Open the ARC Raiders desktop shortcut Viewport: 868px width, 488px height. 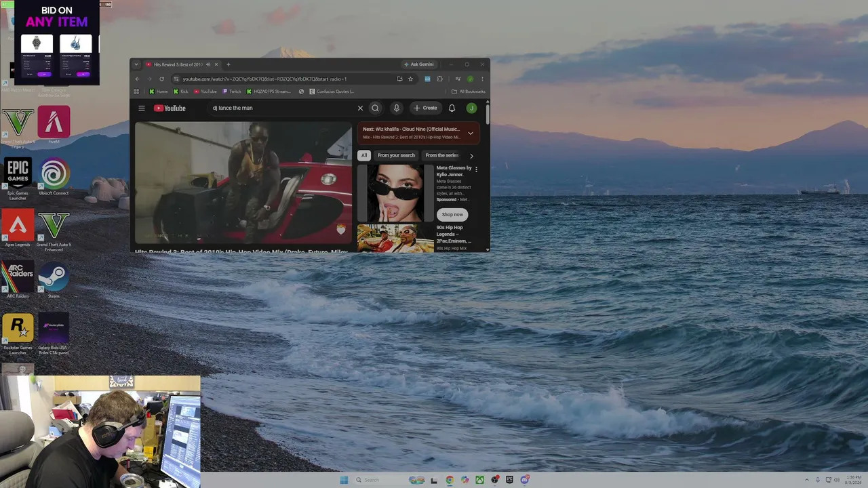coord(18,281)
